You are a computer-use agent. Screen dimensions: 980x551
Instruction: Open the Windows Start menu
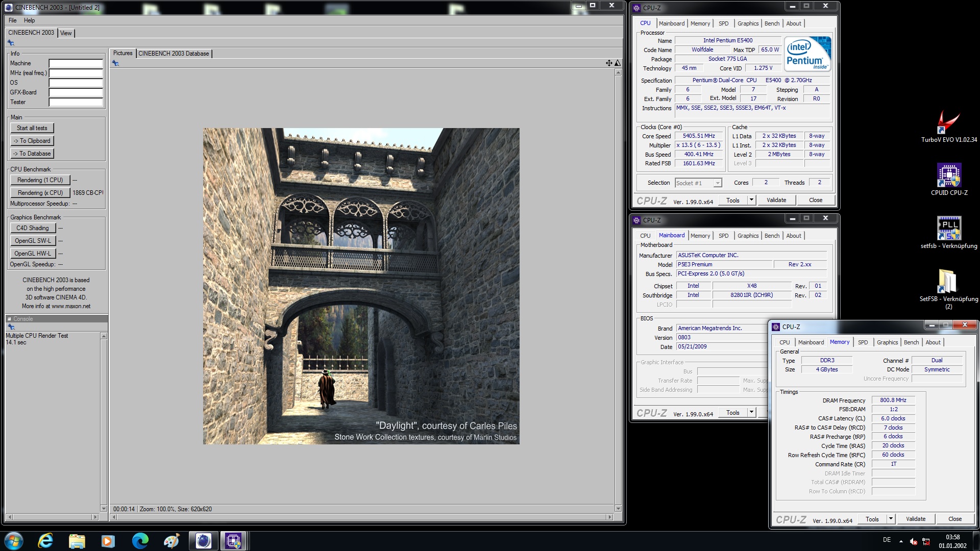pos(14,541)
